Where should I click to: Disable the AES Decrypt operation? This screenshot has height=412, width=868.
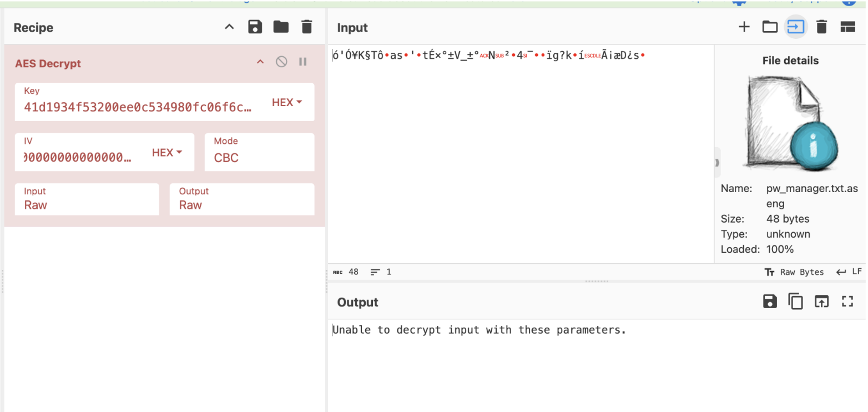pos(281,62)
